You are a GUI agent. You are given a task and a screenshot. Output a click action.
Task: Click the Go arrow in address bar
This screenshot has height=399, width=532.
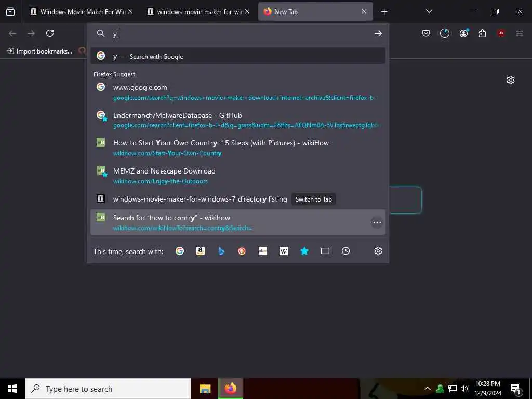pos(378,33)
